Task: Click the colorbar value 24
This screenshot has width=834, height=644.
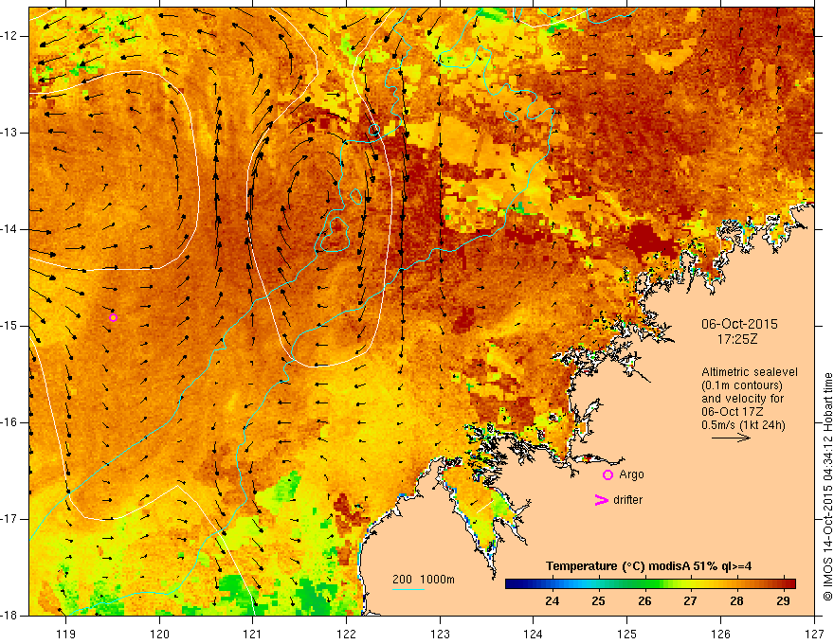Action: (x=553, y=601)
